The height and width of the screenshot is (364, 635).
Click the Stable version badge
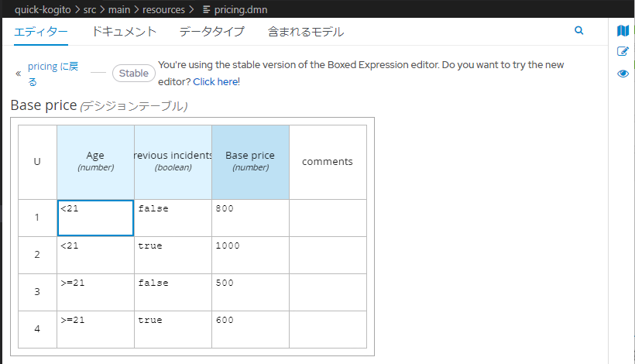tap(134, 74)
